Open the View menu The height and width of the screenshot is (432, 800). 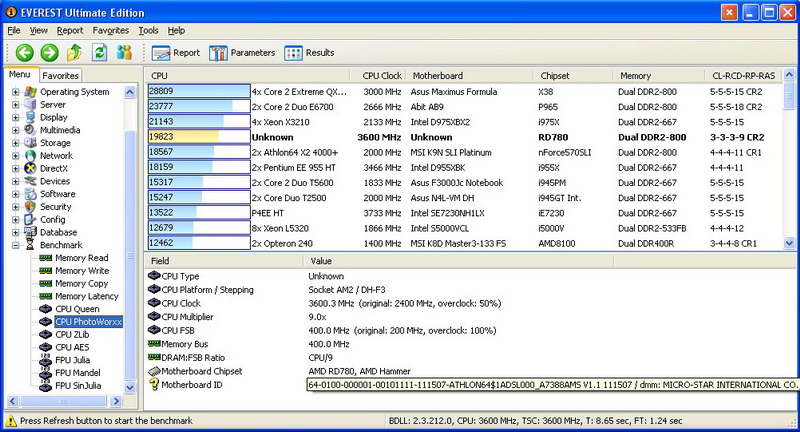coord(38,31)
